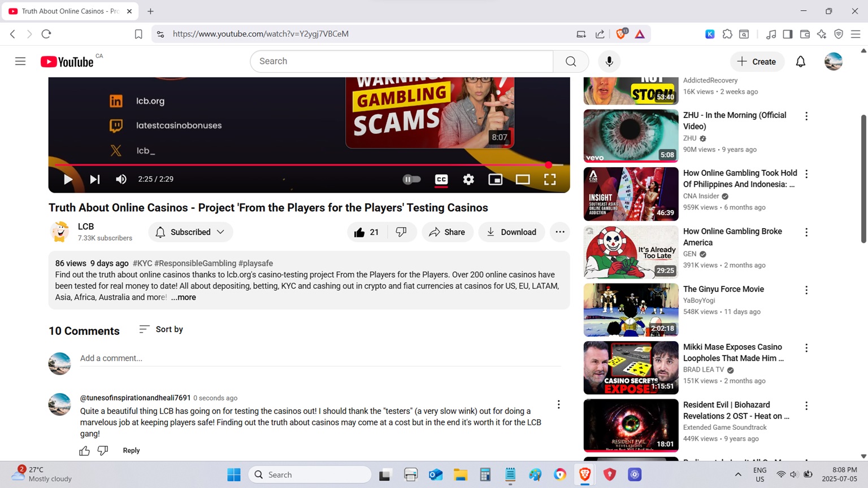Screen dimensions: 868x488
Task: Skip to the next video in player
Action: [95, 179]
